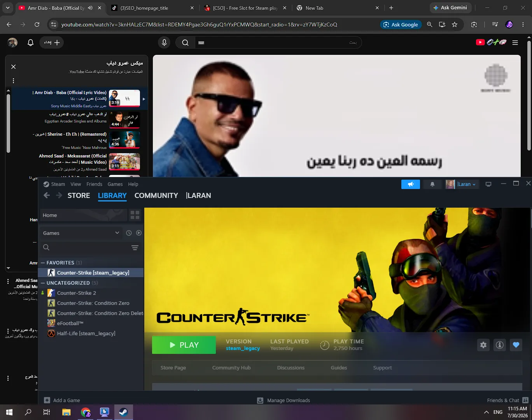Go back using Chrome's back arrow
The height and width of the screenshot is (420, 532).
tap(9, 24)
